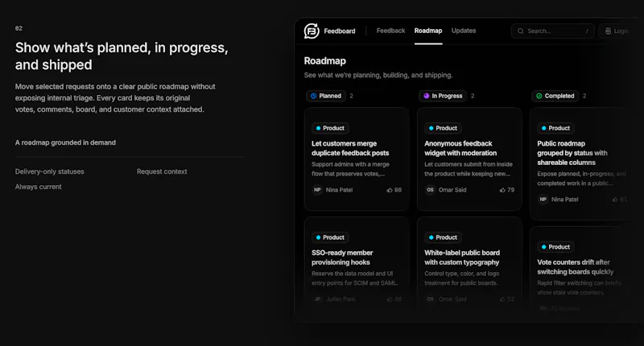Screen dimensions: 644x346
Task: Switch to the Roadmap tab
Action: [x=428, y=31]
